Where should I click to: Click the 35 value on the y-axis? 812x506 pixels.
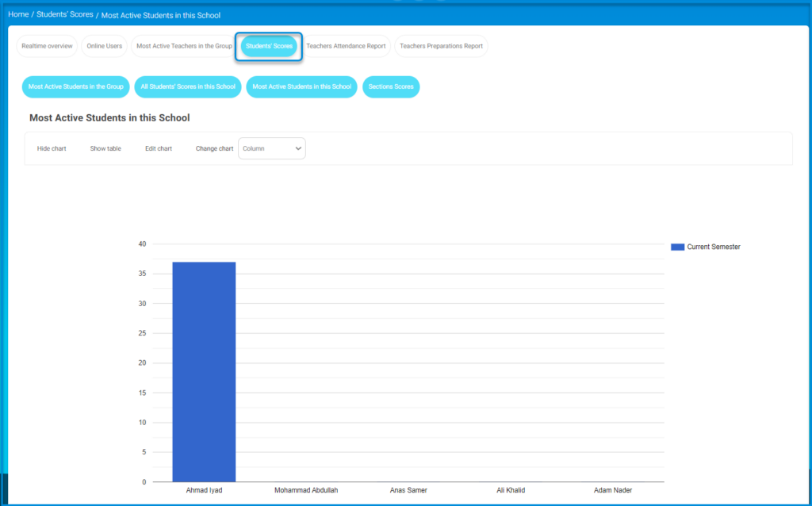143,274
